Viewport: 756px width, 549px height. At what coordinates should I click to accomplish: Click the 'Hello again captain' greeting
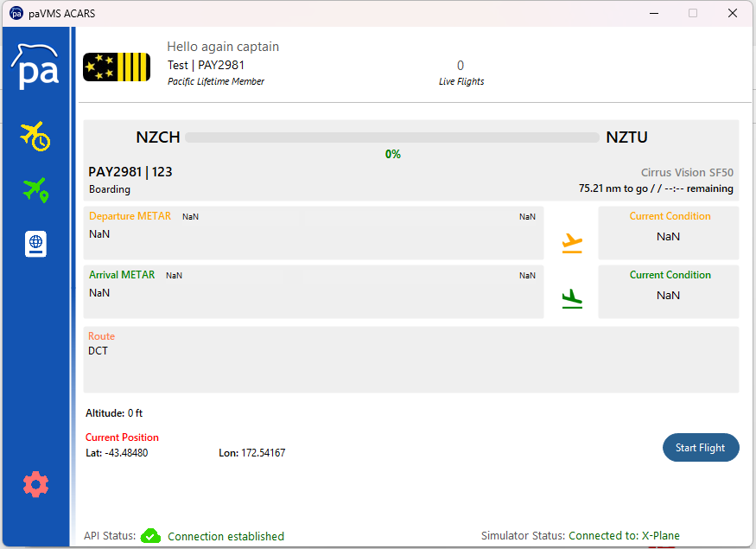click(x=223, y=47)
